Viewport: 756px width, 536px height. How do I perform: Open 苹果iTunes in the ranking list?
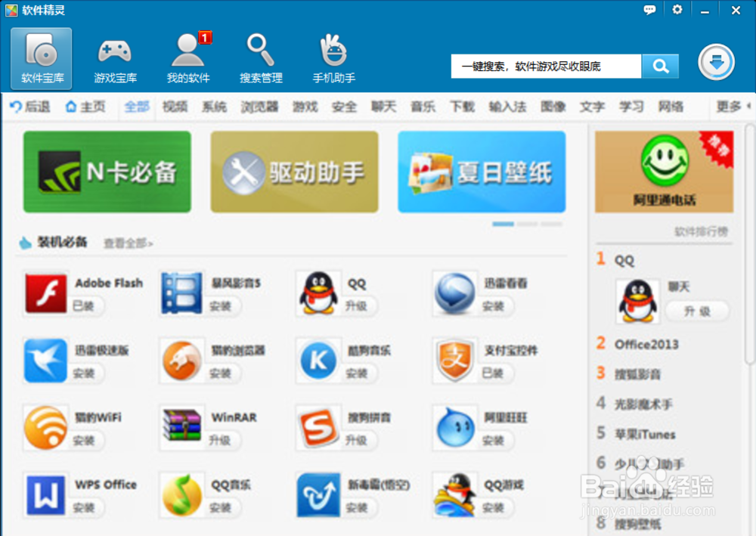coord(645,434)
